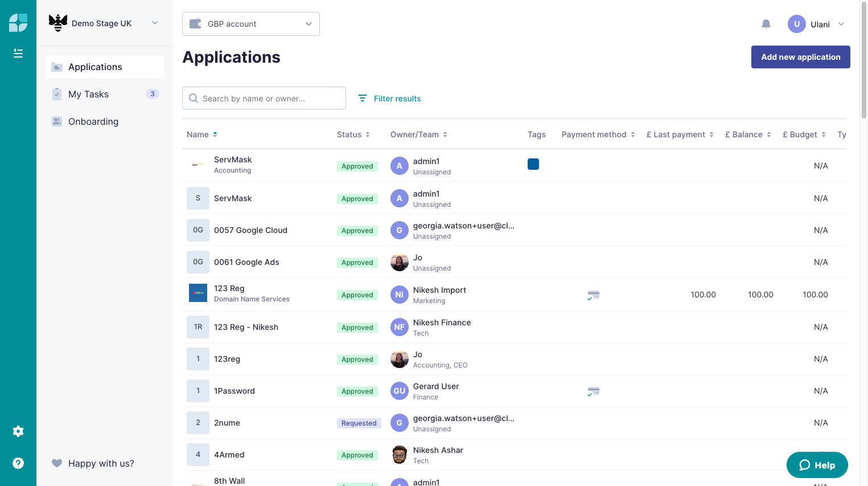The width and height of the screenshot is (868, 486).
Task: Open the GBP account dropdown
Action: tap(251, 24)
